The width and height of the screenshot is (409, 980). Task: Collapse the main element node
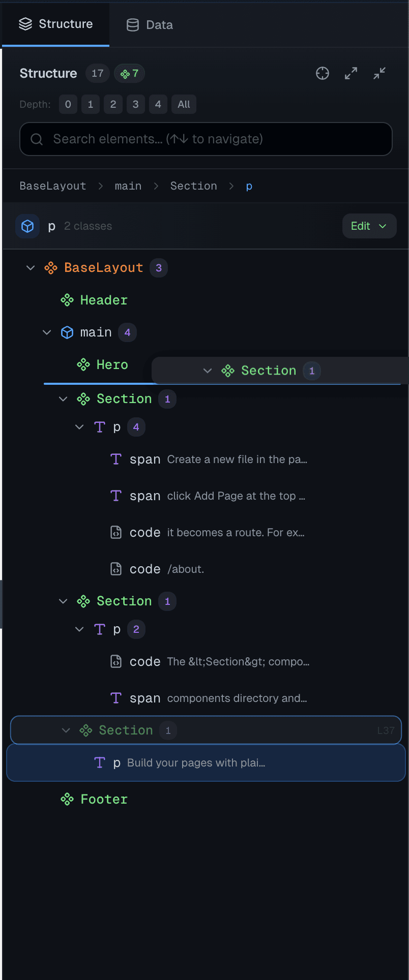tap(47, 332)
